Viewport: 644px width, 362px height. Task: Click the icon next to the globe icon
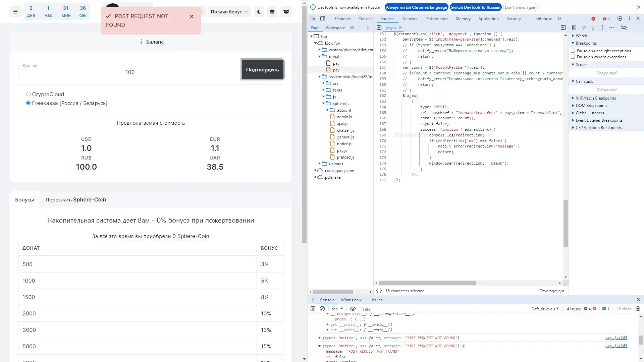coord(286,12)
